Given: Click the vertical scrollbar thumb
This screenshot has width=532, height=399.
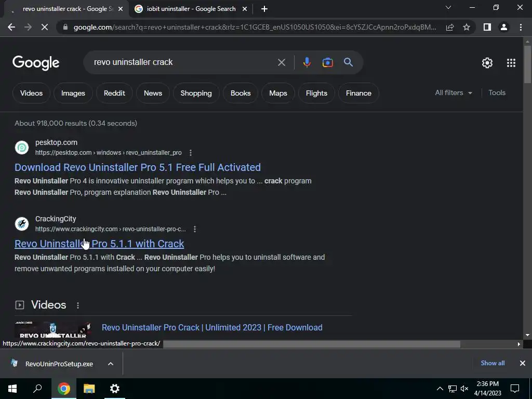Looking at the screenshot, I should [x=527, y=64].
